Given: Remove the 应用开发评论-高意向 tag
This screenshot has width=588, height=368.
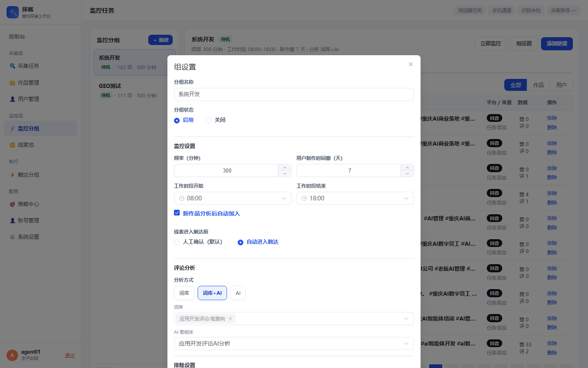Looking at the screenshot, I should [230, 319].
